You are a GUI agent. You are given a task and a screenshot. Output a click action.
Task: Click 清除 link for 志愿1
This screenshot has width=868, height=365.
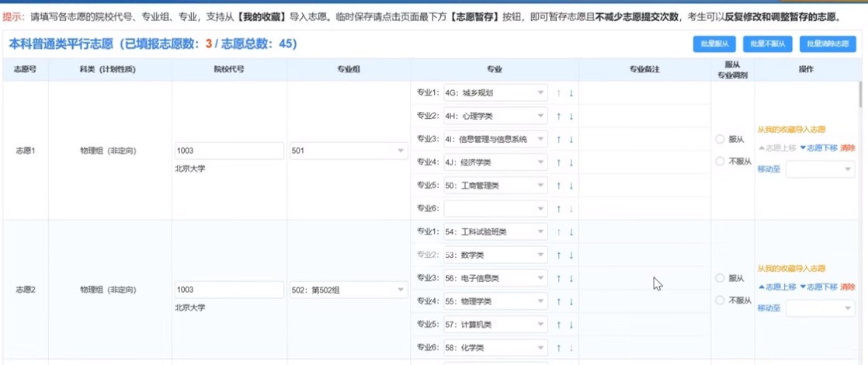[847, 148]
